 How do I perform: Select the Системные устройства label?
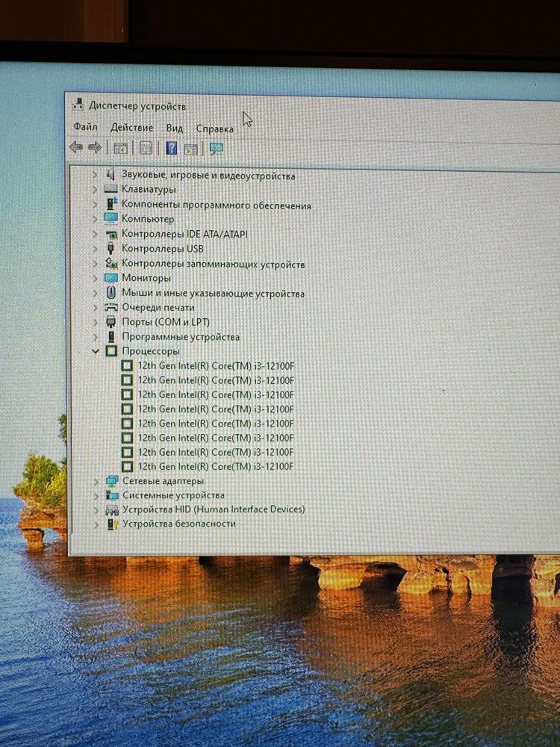click(173, 495)
